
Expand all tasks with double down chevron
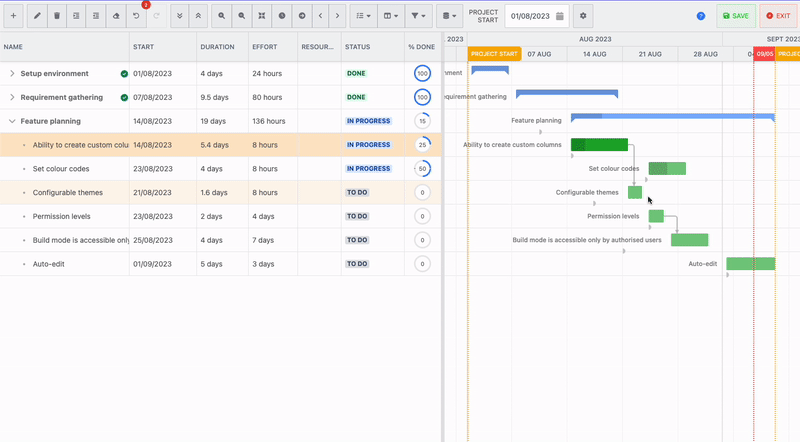pyautogui.click(x=180, y=16)
